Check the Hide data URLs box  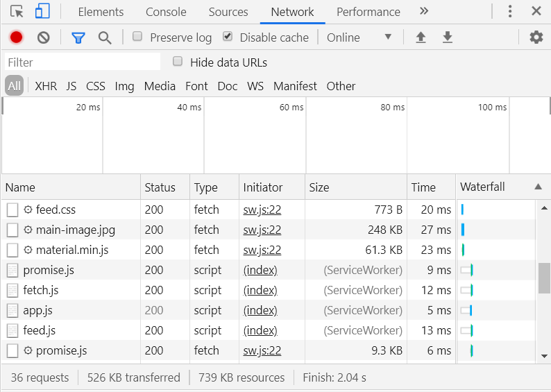tap(178, 62)
